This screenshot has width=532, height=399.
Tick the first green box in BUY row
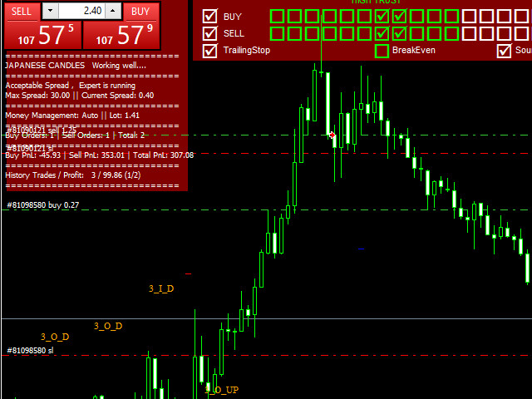[x=277, y=17]
